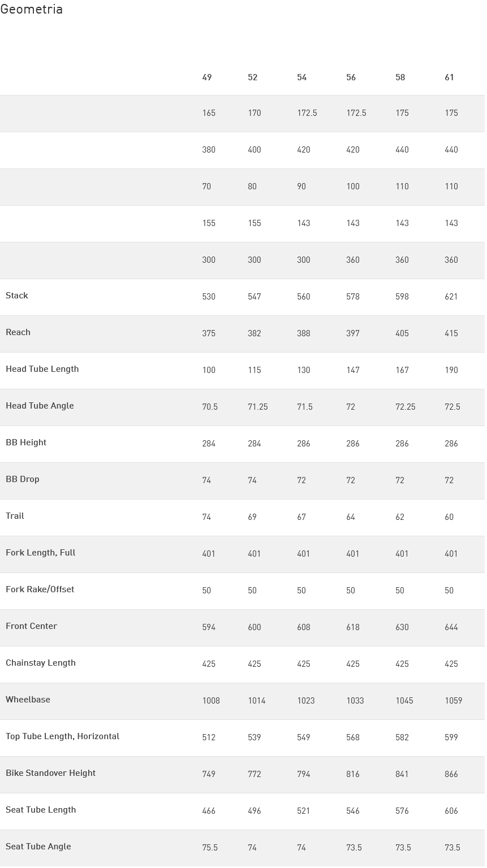Select the BB Height row label
Screen dimensions: 487x868
[26, 442]
